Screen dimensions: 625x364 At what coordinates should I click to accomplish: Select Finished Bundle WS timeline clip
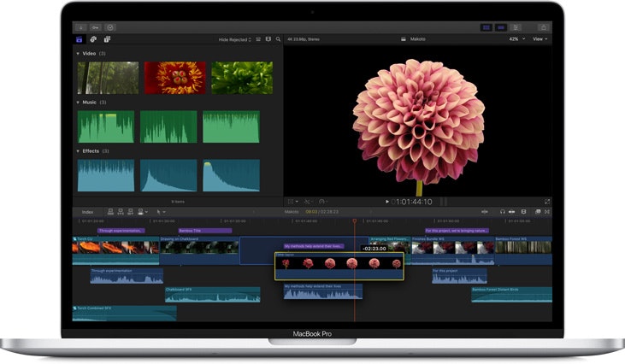pyautogui.click(x=453, y=250)
